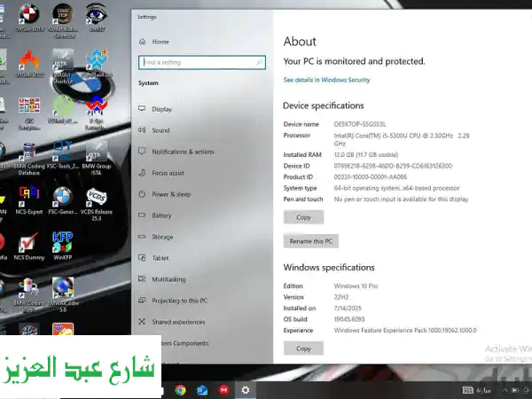This screenshot has height=399, width=532.
Task: Click in the Find a setting search box
Action: tap(201, 62)
